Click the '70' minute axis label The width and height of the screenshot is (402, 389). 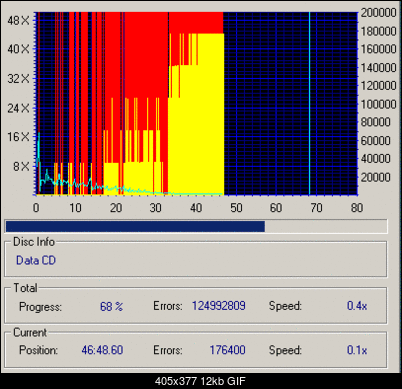(x=316, y=208)
